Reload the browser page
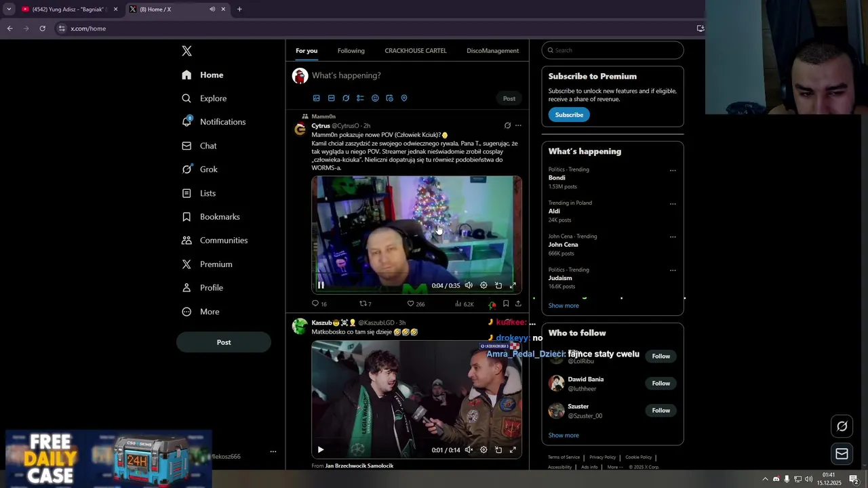The width and height of the screenshot is (868, 488). 42,28
